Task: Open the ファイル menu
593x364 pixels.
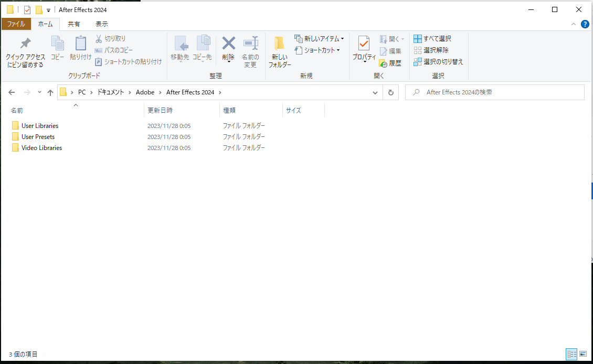Action: 16,24
